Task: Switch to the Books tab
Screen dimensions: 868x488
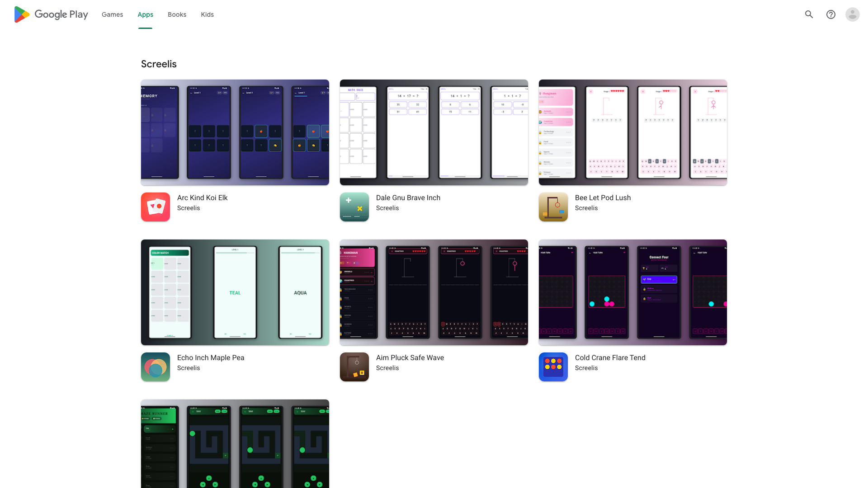Action: [x=177, y=14]
